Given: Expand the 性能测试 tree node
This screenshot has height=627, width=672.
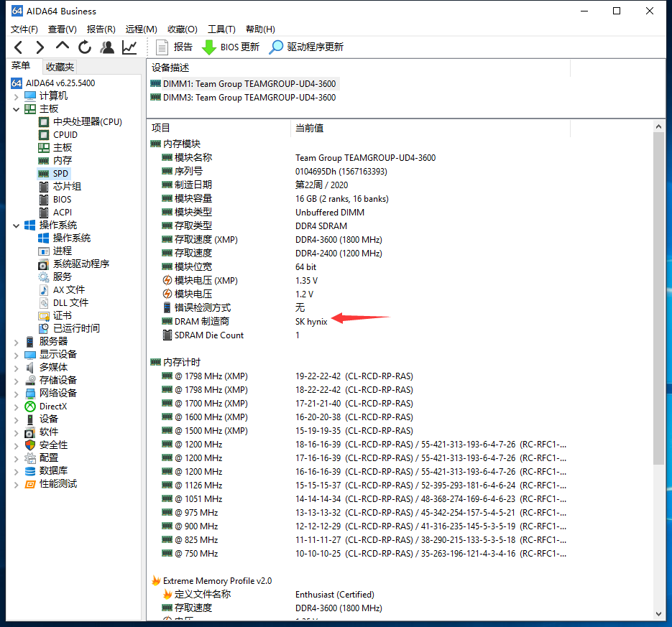Looking at the screenshot, I should pyautogui.click(x=17, y=484).
